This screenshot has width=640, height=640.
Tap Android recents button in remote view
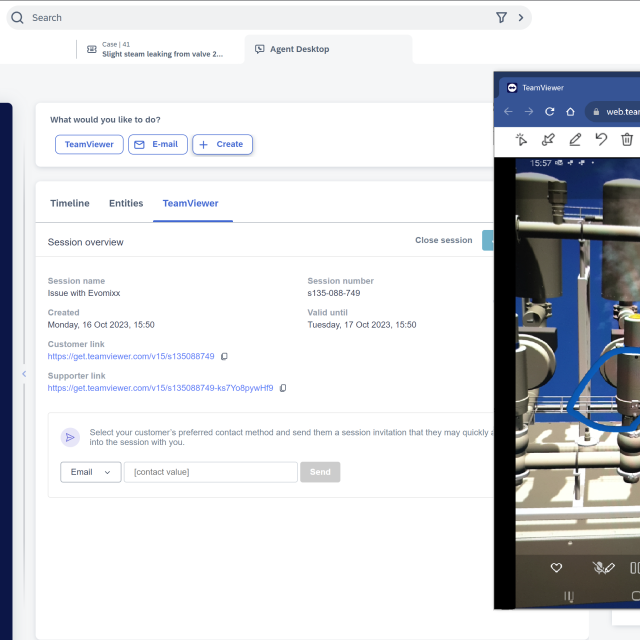pyautogui.click(x=569, y=596)
